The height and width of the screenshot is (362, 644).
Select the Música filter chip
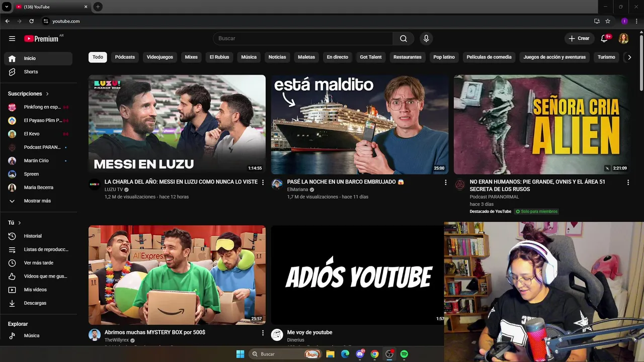point(249,57)
